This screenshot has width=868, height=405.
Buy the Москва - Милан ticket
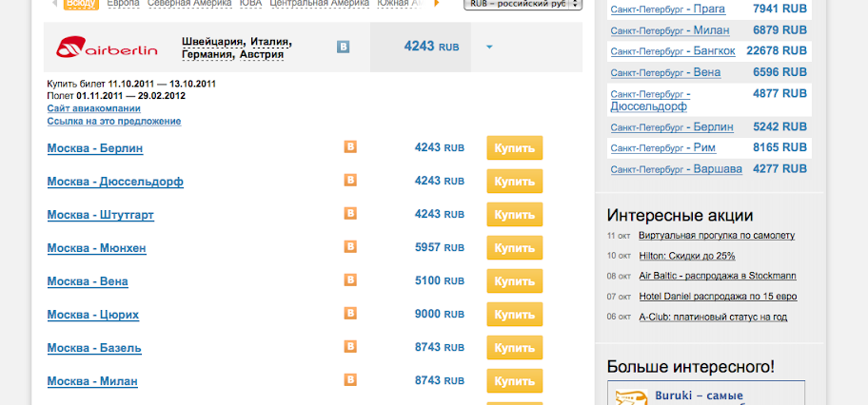[515, 380]
